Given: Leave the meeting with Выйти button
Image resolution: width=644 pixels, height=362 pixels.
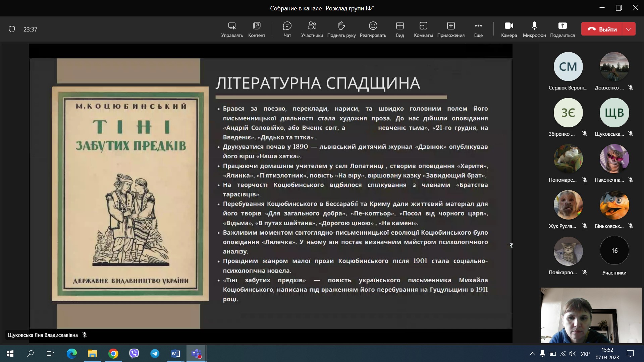Looking at the screenshot, I should point(602,29).
